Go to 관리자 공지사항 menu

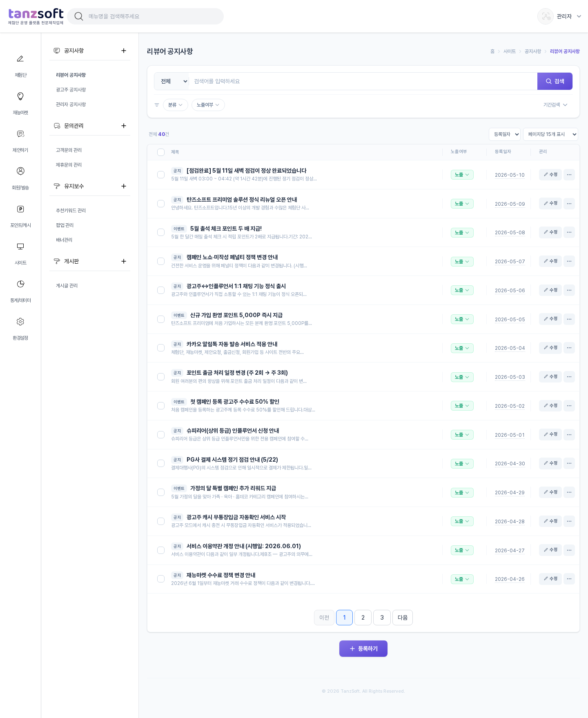pos(71,104)
